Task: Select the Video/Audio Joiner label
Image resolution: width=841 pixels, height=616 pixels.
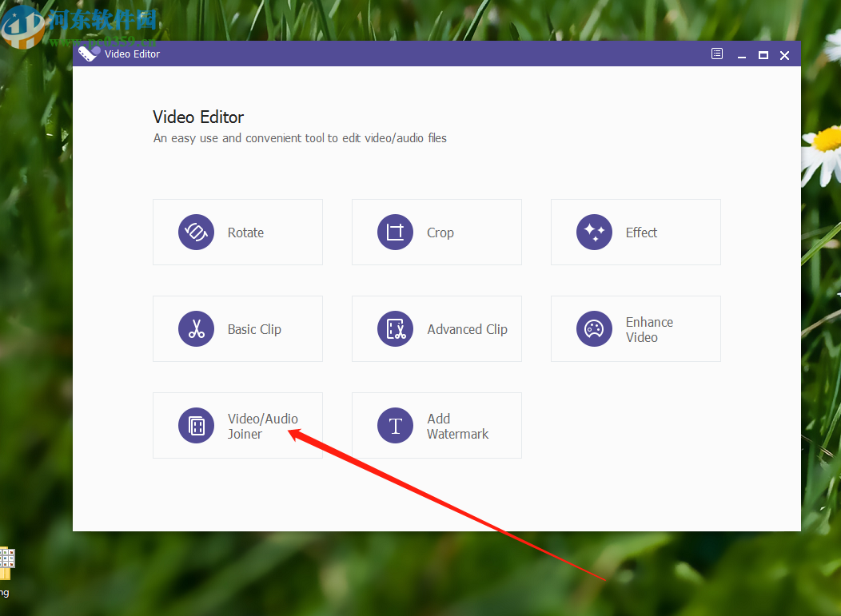Action: click(x=262, y=426)
